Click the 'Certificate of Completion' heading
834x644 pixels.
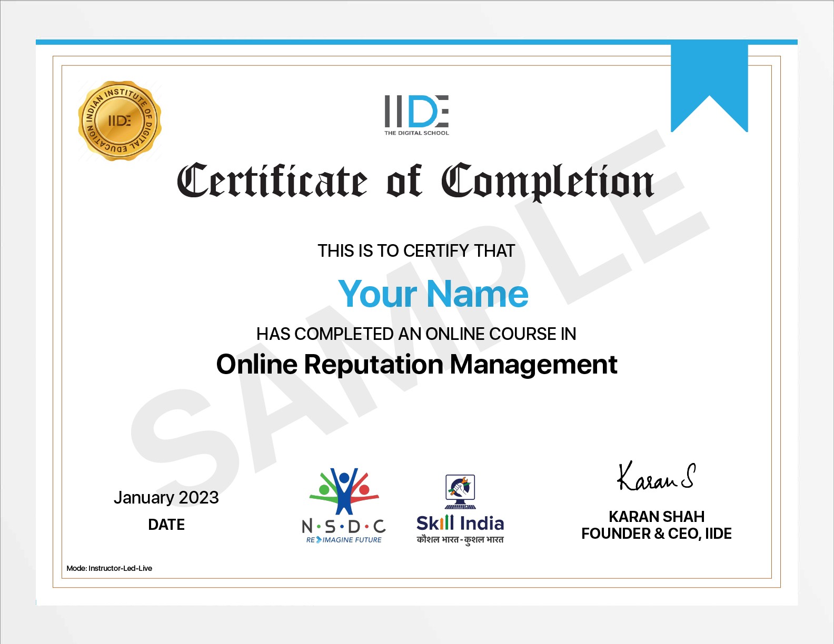(x=415, y=182)
